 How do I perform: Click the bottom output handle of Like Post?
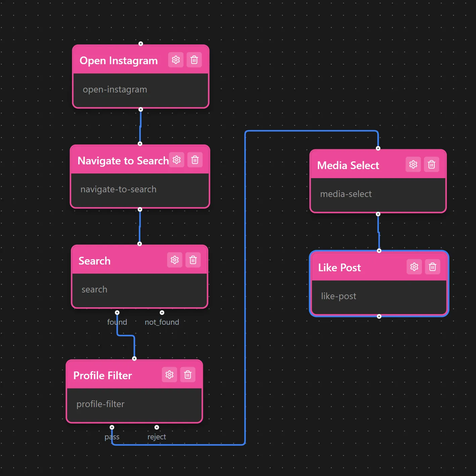[x=379, y=316]
